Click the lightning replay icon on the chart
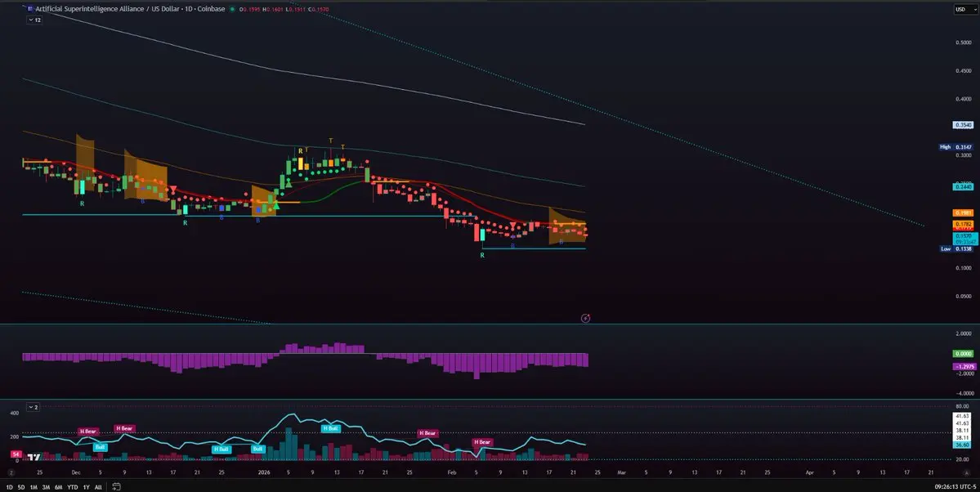This screenshot has width=980, height=492. (585, 318)
